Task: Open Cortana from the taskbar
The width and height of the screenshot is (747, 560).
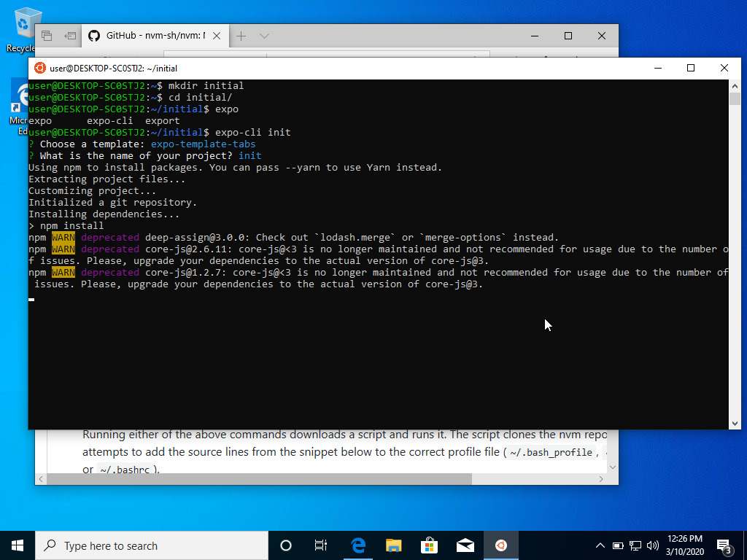Action: click(x=286, y=545)
